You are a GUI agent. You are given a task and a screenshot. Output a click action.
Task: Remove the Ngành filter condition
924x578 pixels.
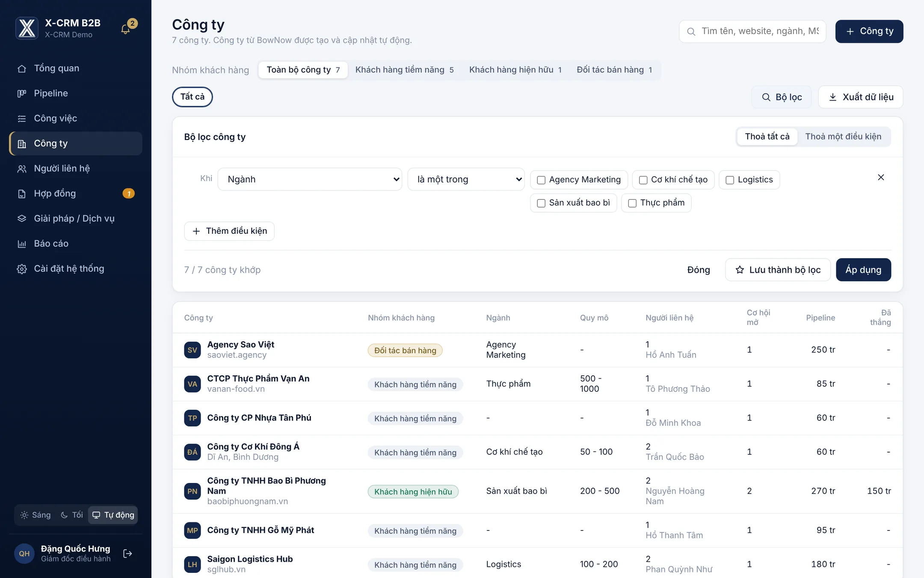(881, 177)
